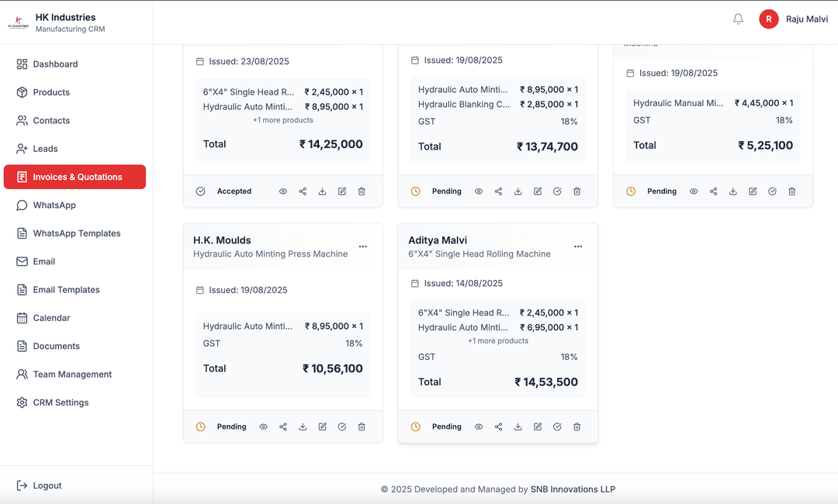Click 'Issued: 14/08/2025' date

pyautogui.click(x=463, y=284)
